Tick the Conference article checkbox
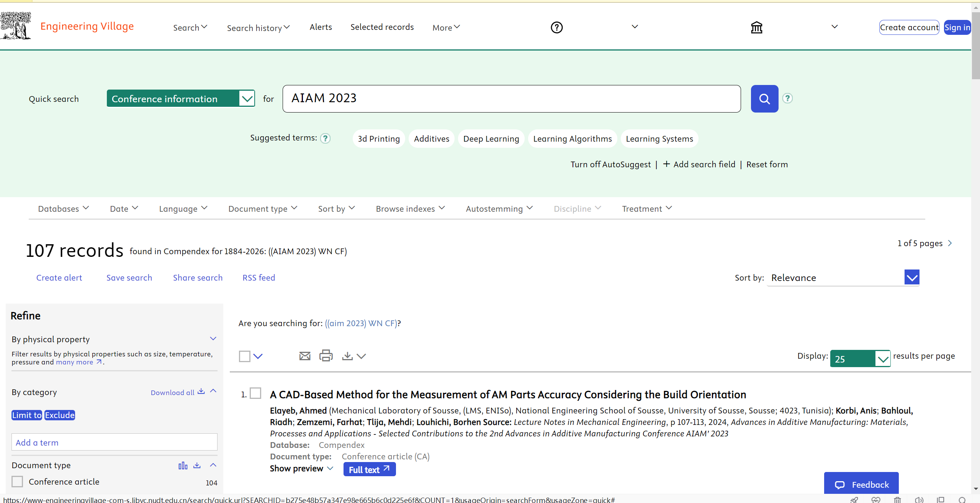Image resolution: width=980 pixels, height=503 pixels. pyautogui.click(x=17, y=482)
